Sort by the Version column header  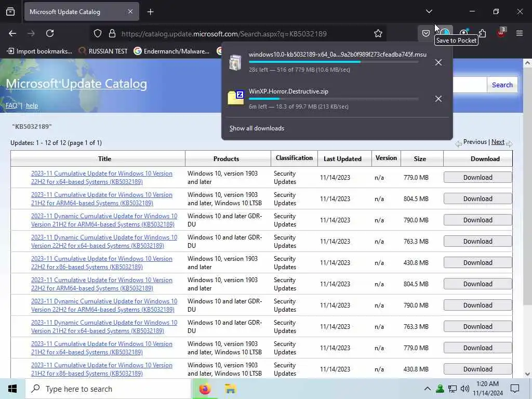386,158
